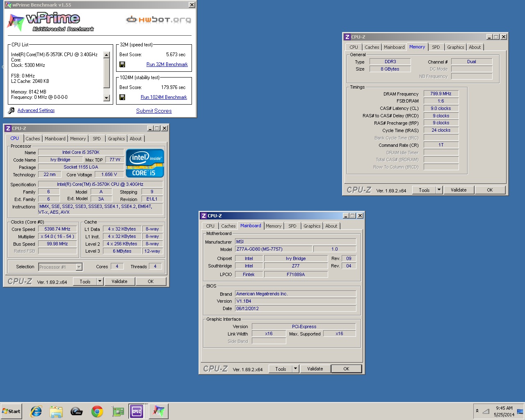Screen dimensions: 525x420
Task: Click the Fintek LPCIO field
Action: pos(249,274)
